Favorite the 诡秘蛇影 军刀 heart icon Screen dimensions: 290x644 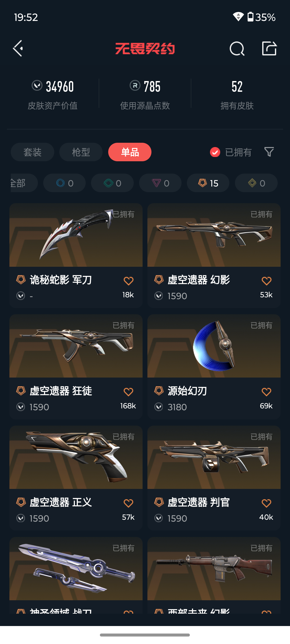pos(128,281)
